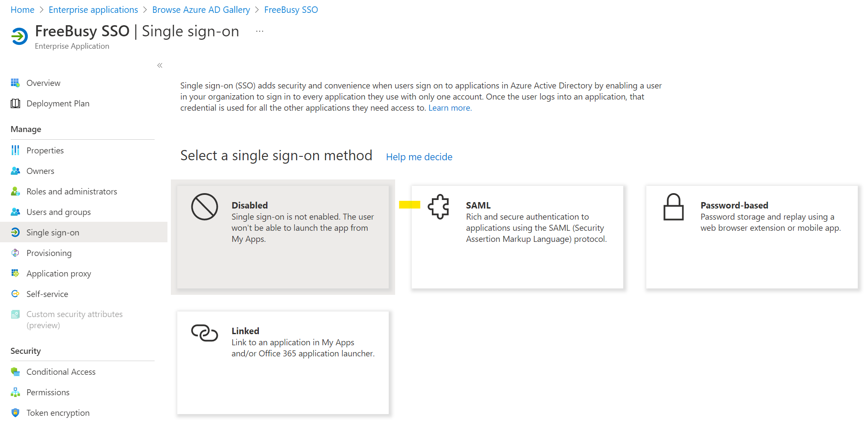Click the Self-service icon
Screen dimensions: 868x435
coord(15,294)
